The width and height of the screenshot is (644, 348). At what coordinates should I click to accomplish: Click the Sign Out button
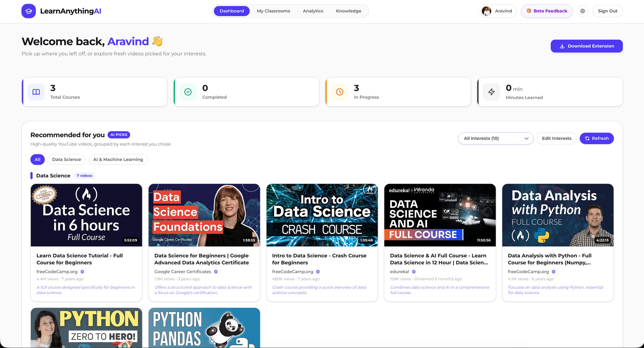pos(607,11)
